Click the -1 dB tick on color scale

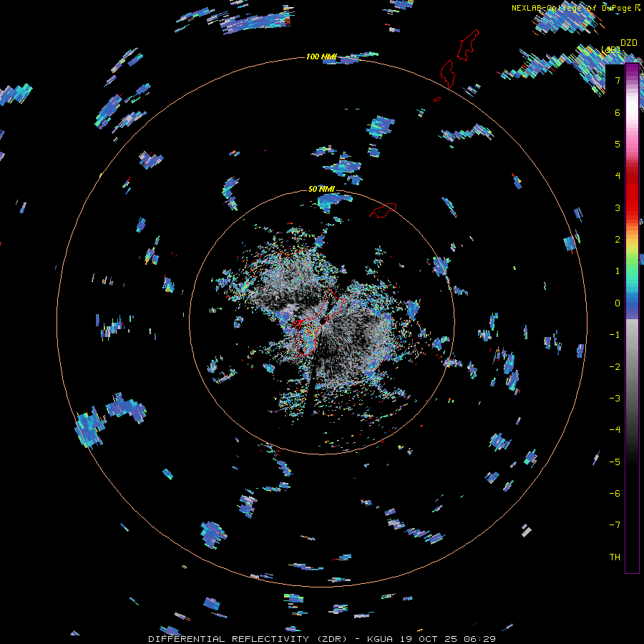click(615, 335)
